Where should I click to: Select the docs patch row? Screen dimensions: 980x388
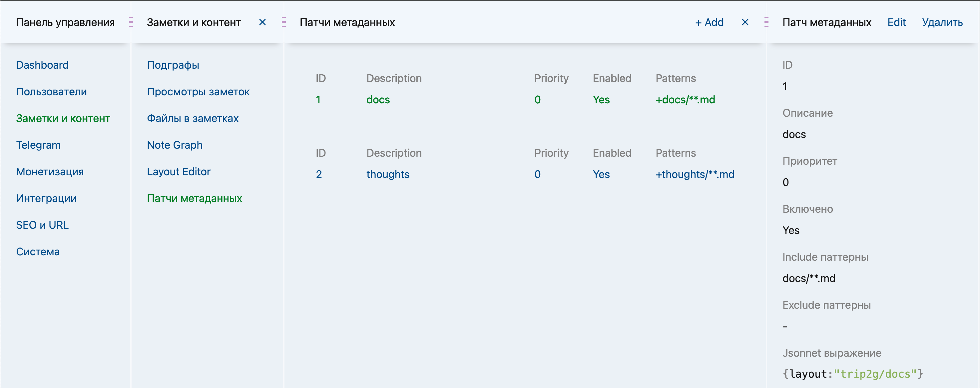[x=378, y=100]
